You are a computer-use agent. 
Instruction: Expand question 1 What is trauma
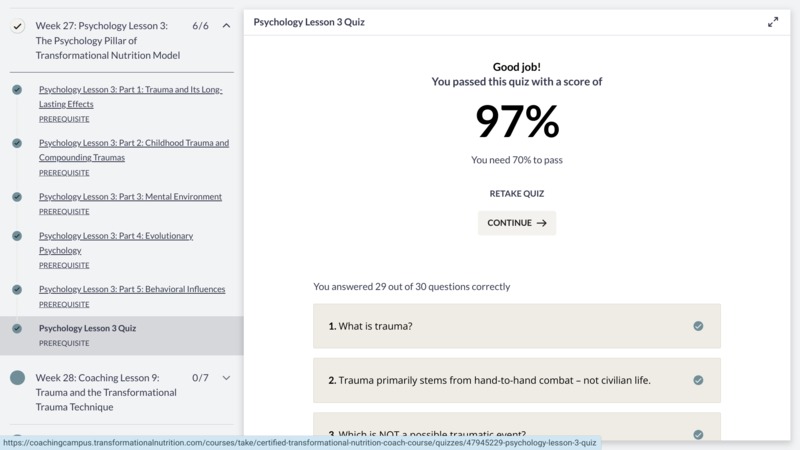517,326
